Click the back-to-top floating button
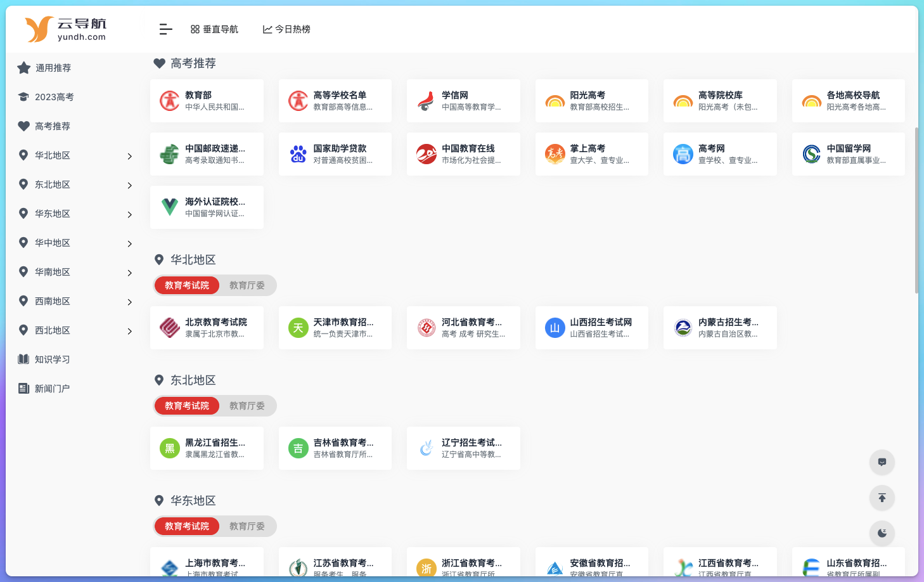924x582 pixels. tap(882, 498)
